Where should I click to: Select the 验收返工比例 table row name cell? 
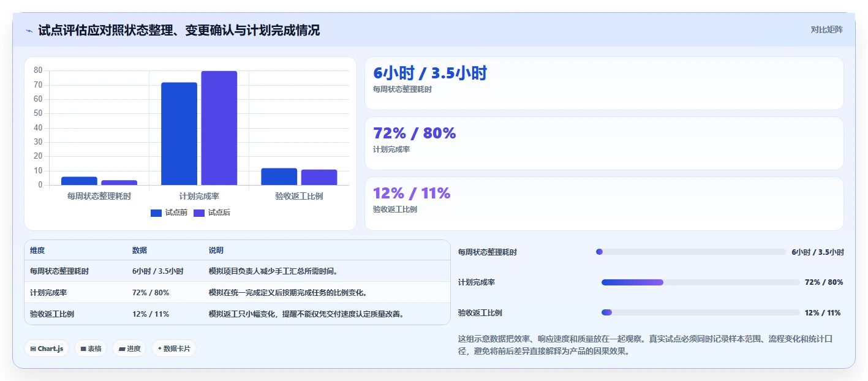pyautogui.click(x=52, y=314)
